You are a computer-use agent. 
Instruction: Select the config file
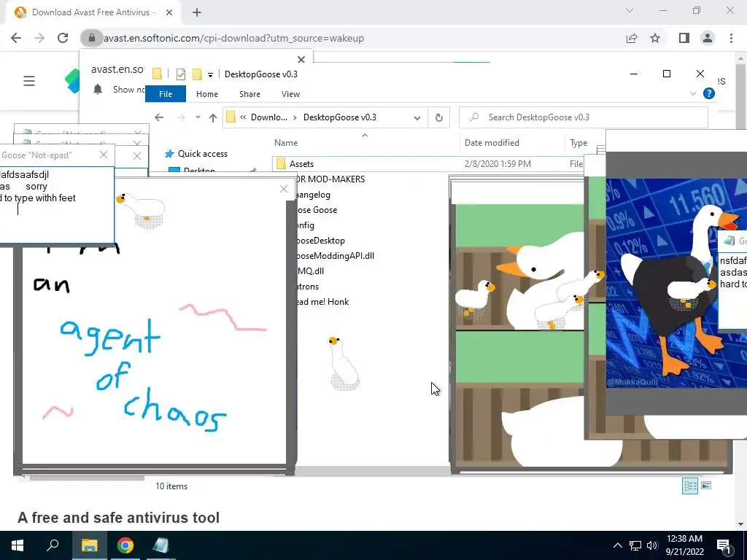305,225
